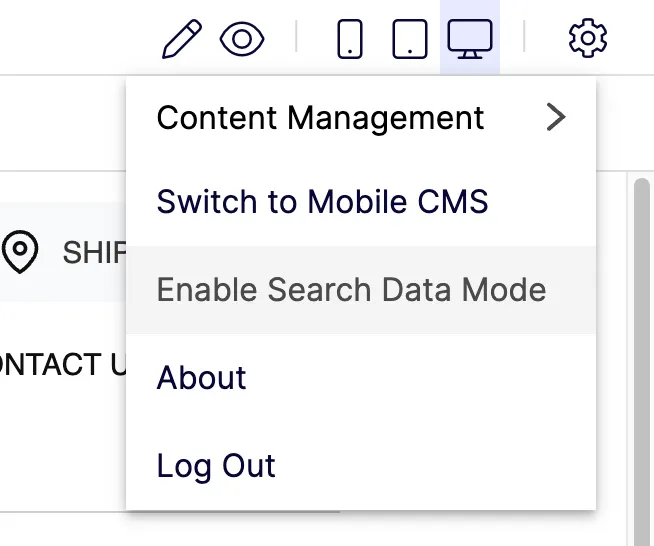Screen dimensions: 654x546
Task: Open the CONTACT US link
Action: coord(63,365)
